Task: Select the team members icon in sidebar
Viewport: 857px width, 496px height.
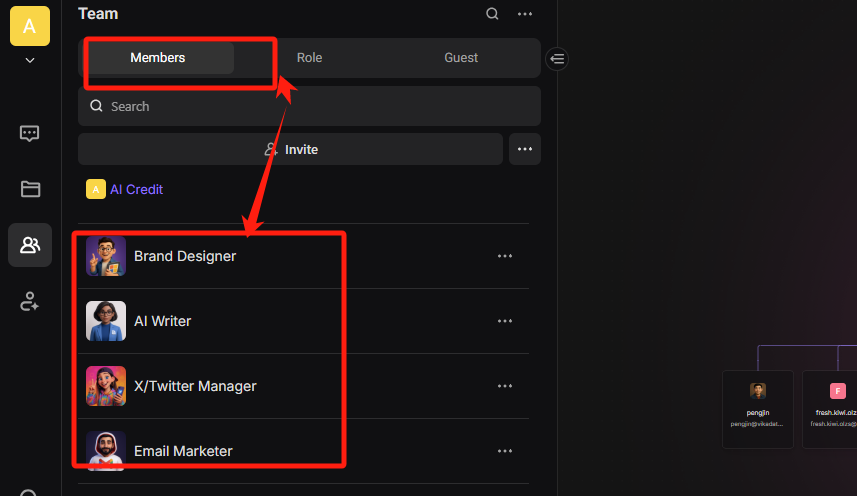Action: (x=29, y=245)
